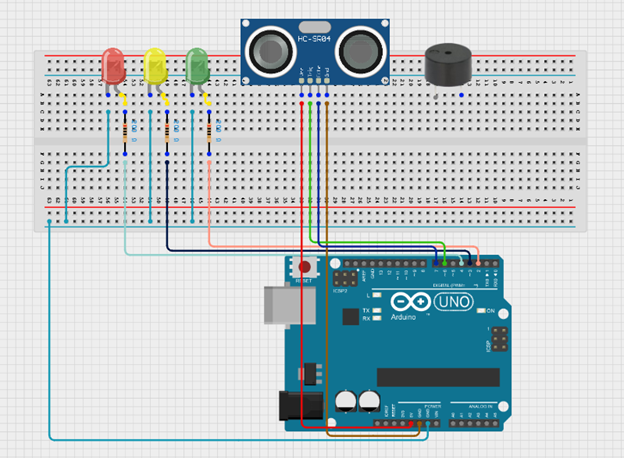
Task: Click the Arduino infinity logo
Action: tap(410, 302)
